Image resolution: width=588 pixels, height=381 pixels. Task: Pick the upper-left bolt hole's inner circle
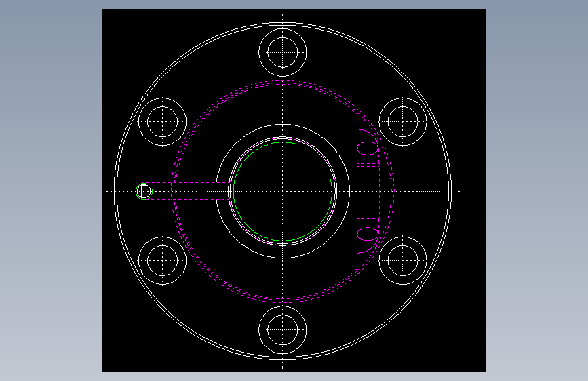coord(162,122)
